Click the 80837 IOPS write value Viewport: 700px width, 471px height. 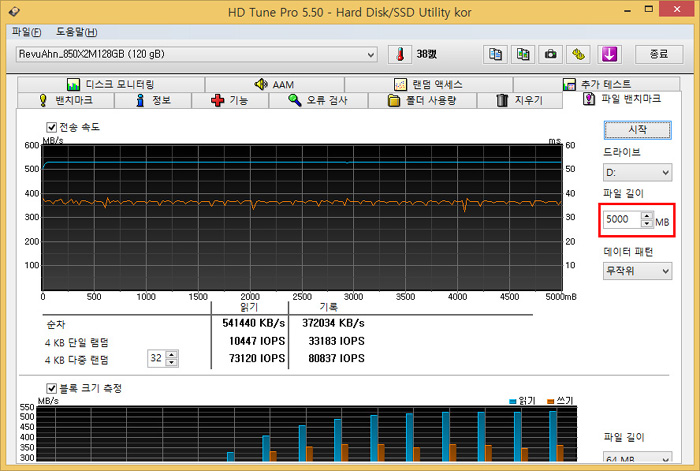click(336, 358)
